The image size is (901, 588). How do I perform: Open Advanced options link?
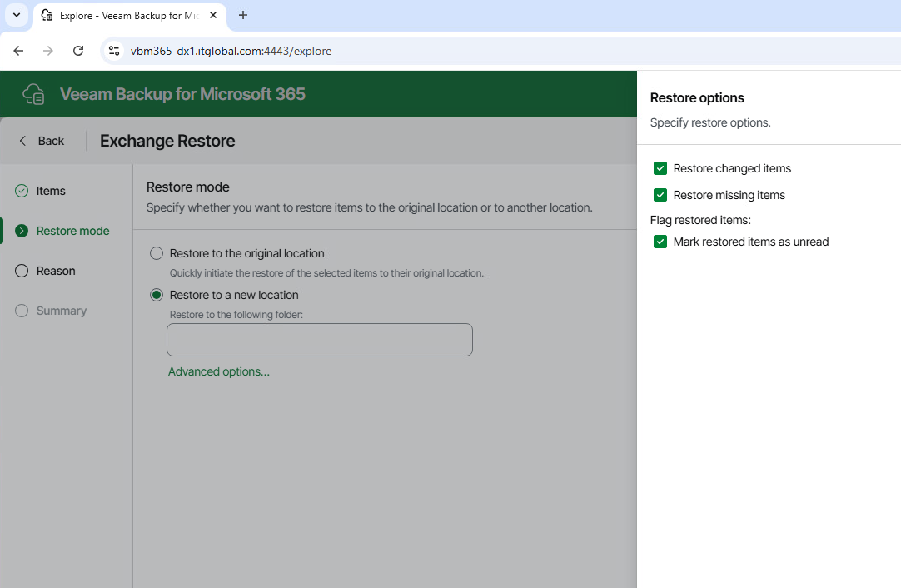pos(219,372)
